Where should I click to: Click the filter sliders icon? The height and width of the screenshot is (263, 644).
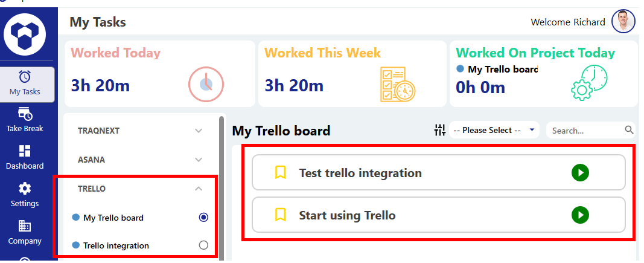pos(439,130)
